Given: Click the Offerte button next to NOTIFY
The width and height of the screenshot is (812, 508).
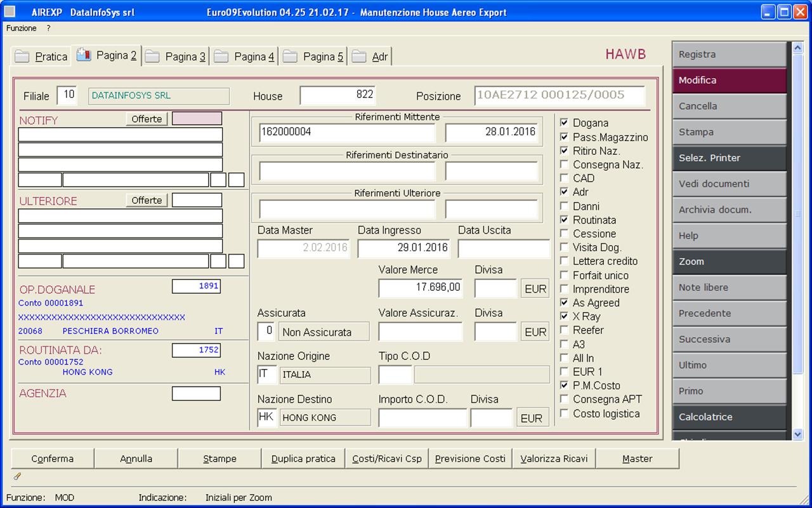Looking at the screenshot, I should pyautogui.click(x=147, y=119).
